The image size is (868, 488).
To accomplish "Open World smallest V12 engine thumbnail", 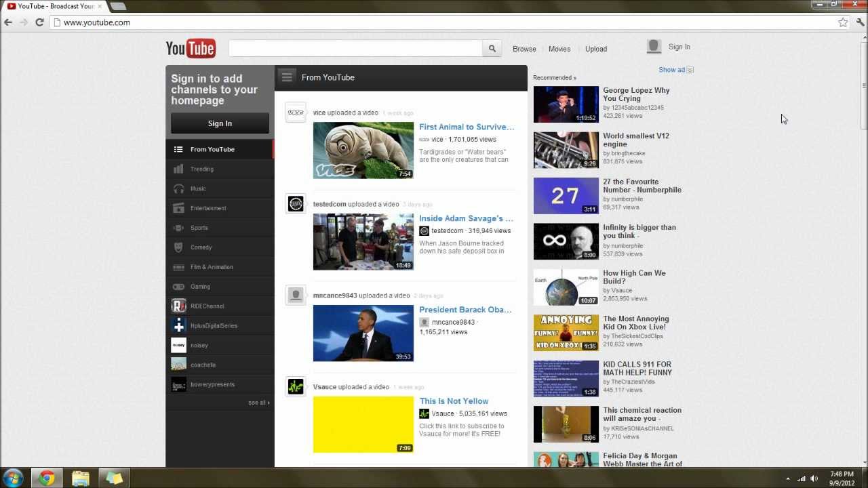I will click(x=566, y=150).
